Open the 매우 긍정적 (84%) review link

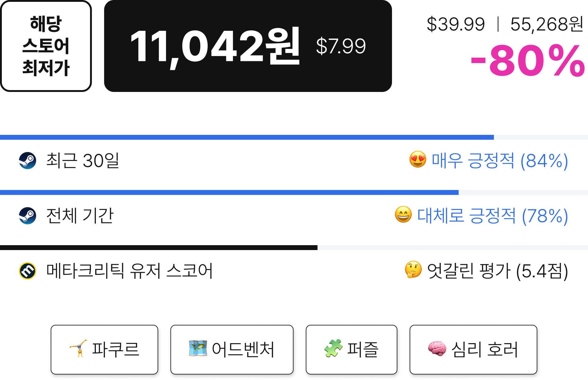(500, 161)
